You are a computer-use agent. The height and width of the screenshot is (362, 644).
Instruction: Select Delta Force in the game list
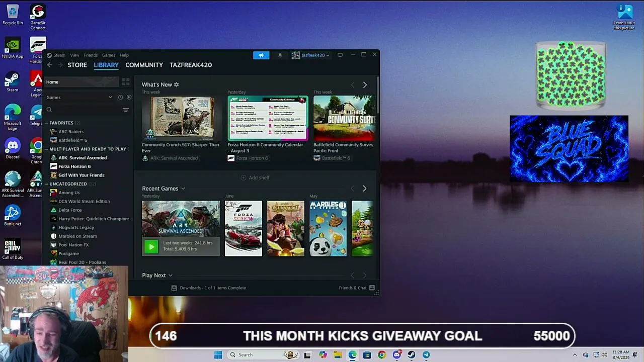(x=70, y=210)
